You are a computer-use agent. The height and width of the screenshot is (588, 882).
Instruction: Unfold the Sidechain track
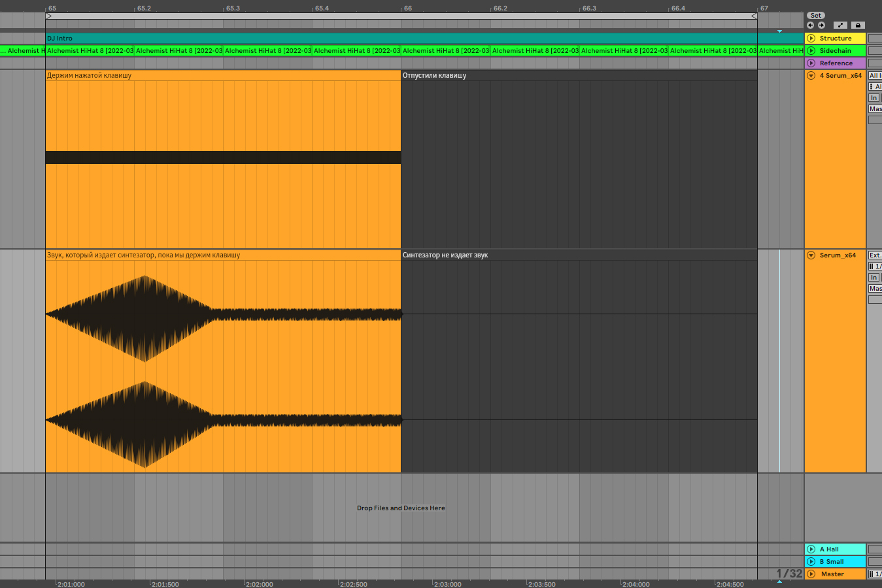click(811, 51)
